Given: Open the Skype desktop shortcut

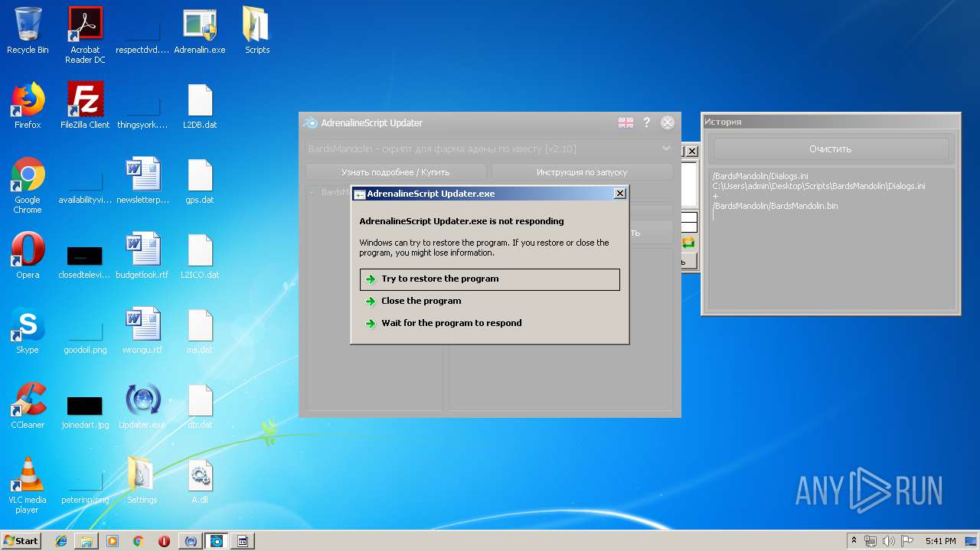Looking at the screenshot, I should [x=28, y=331].
